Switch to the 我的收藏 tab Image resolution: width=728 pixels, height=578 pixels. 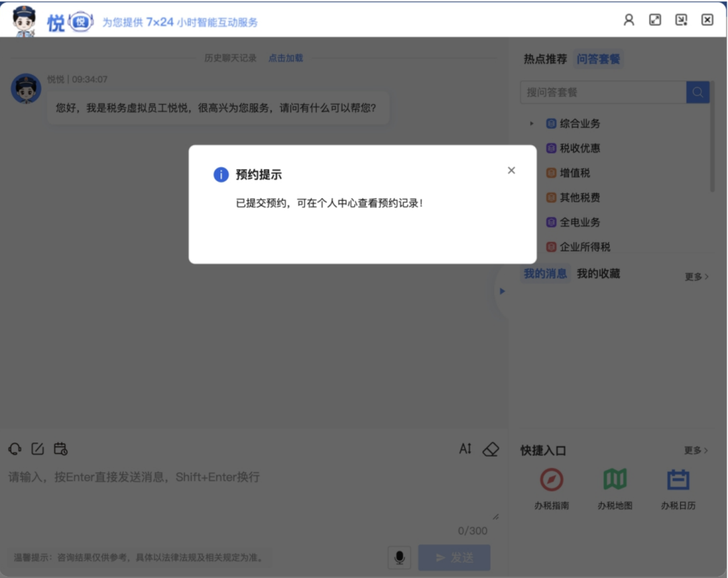click(598, 274)
